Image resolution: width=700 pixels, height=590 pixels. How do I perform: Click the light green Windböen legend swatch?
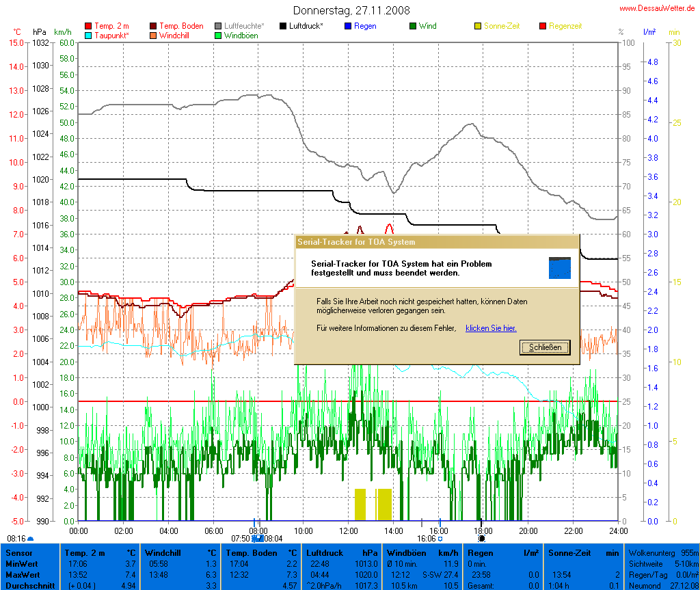point(218,35)
